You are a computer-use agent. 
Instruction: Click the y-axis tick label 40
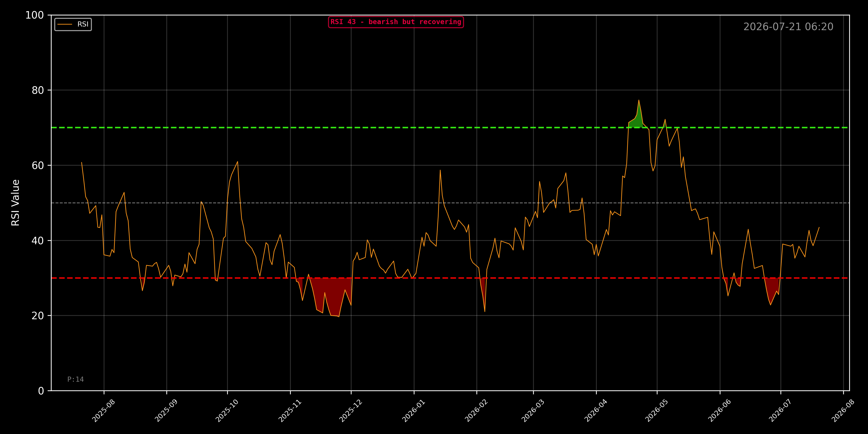(x=38, y=241)
